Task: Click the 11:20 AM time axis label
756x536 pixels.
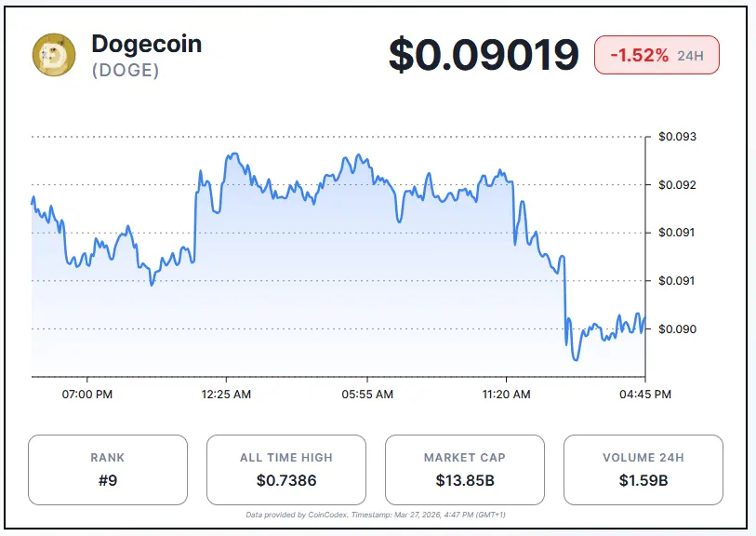Action: pyautogui.click(x=506, y=395)
